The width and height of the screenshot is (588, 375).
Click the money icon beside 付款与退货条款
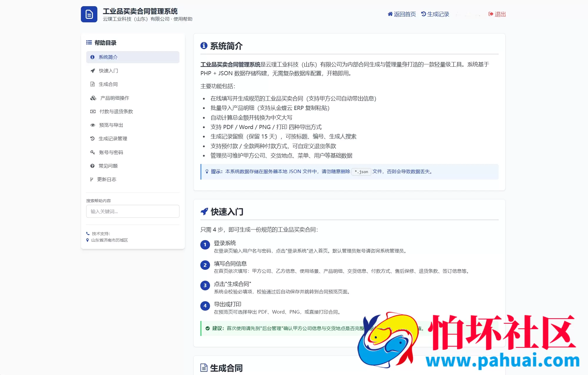click(x=93, y=111)
